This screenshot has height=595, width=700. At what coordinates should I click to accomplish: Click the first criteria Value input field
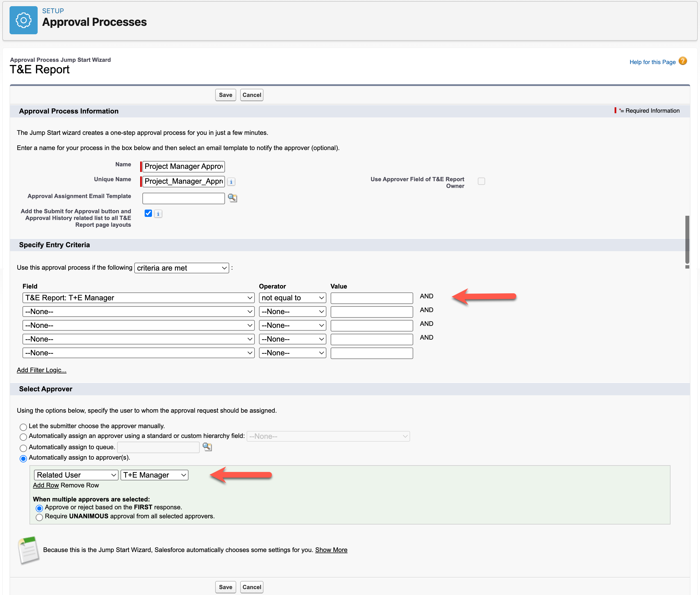point(372,298)
